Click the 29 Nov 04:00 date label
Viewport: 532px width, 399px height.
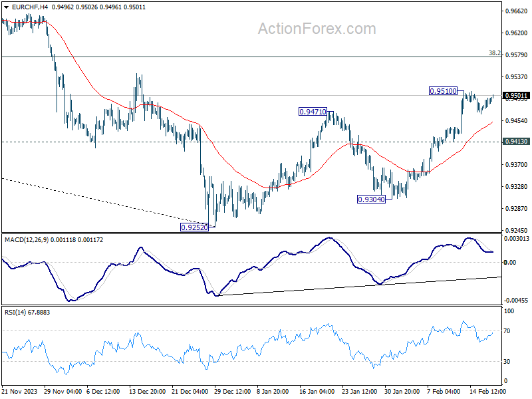[x=63, y=391]
